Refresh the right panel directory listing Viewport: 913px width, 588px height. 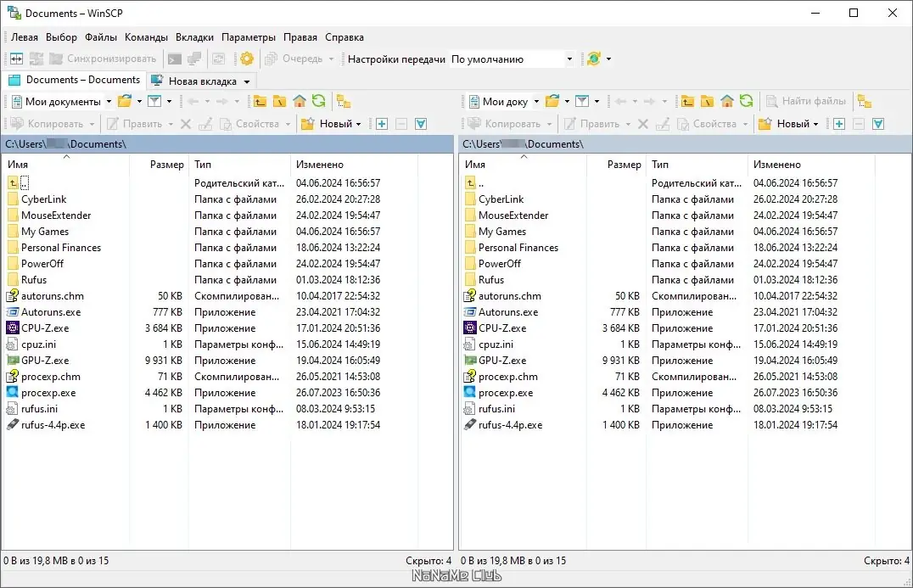tap(746, 101)
